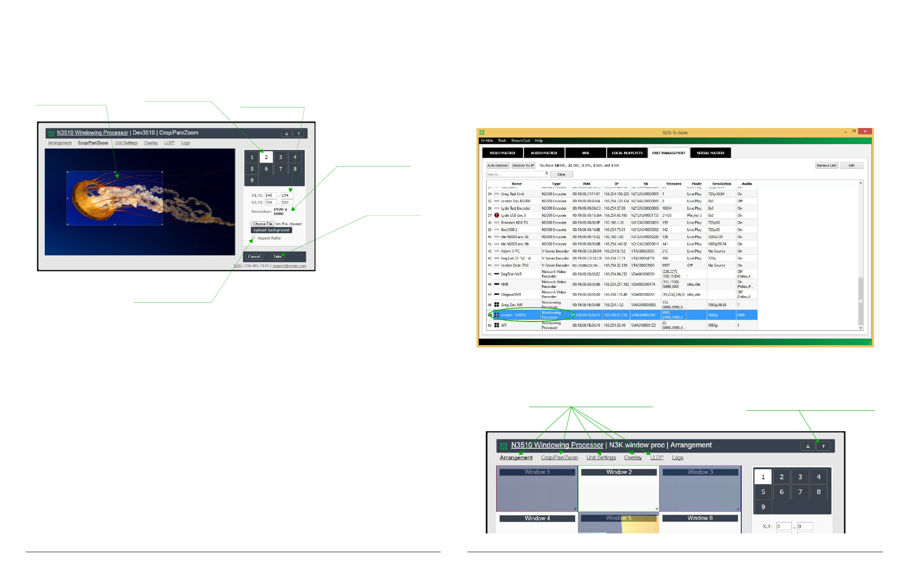
Task: Click the Upload Background button
Action: coord(271,230)
